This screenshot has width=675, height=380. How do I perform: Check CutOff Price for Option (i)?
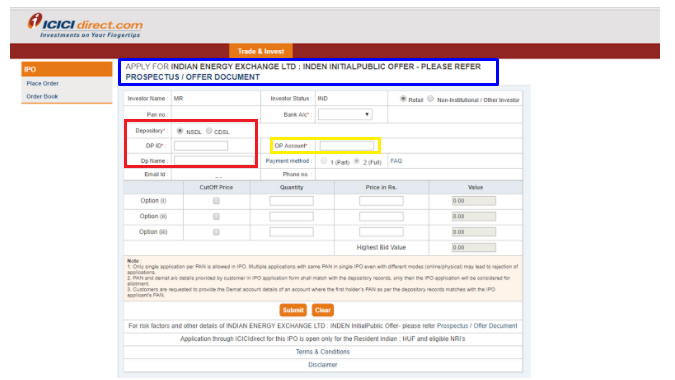pos(216,201)
